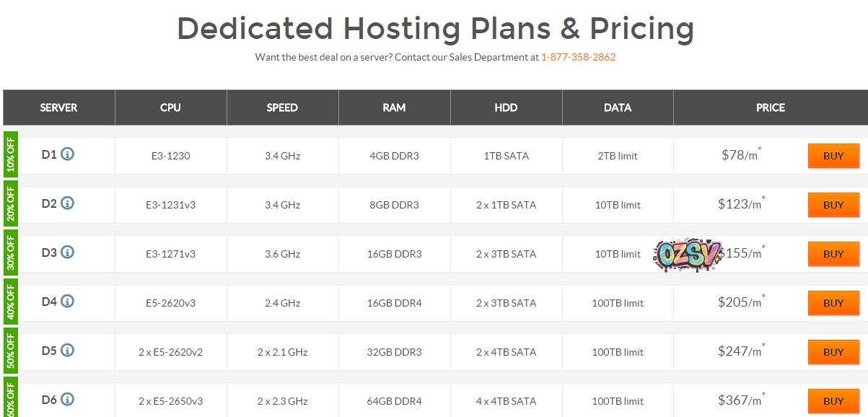Click BUY on the D3 row
Viewport: 868px width, 417px height.
point(833,254)
